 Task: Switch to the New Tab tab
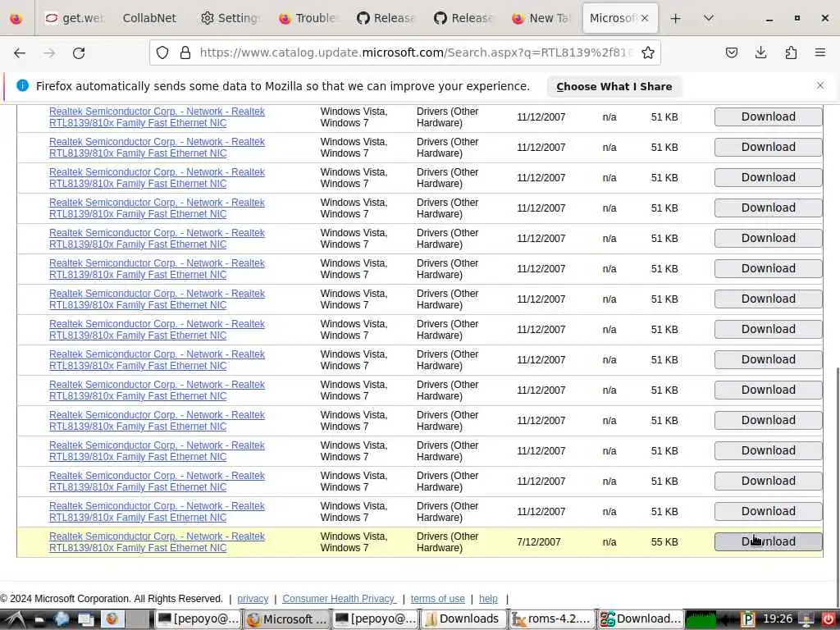tap(541, 18)
